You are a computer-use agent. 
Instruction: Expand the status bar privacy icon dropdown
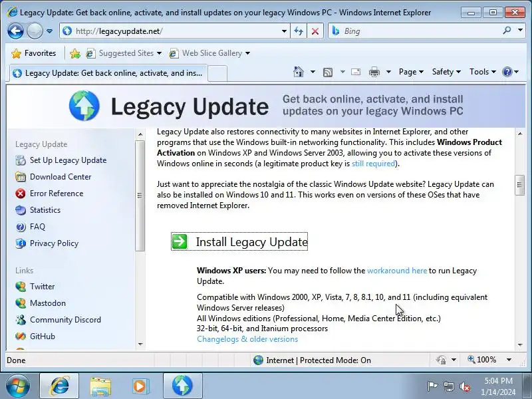[x=454, y=360]
